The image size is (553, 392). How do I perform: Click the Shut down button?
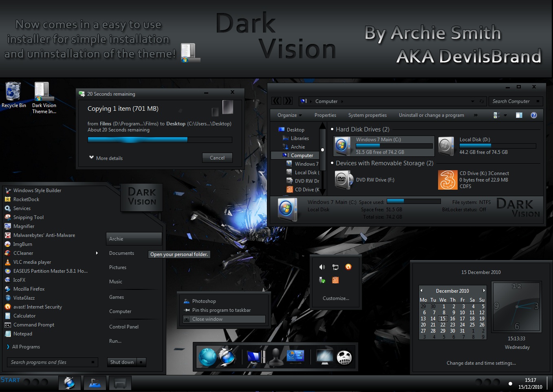click(x=122, y=362)
